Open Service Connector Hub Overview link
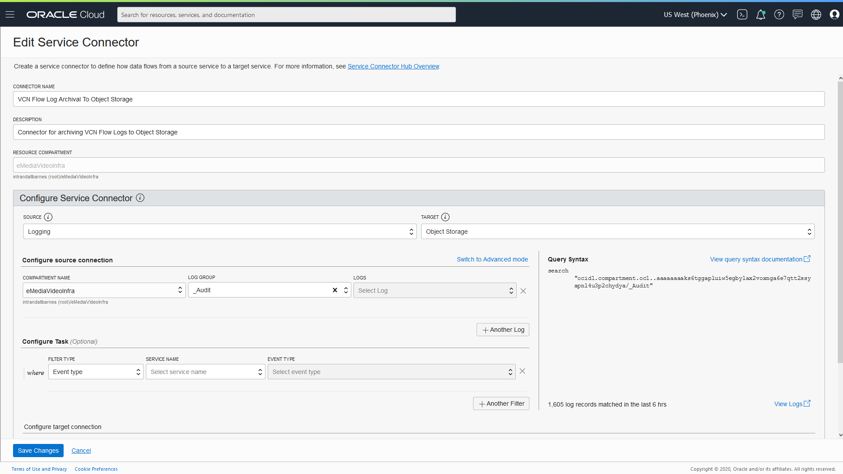 393,67
